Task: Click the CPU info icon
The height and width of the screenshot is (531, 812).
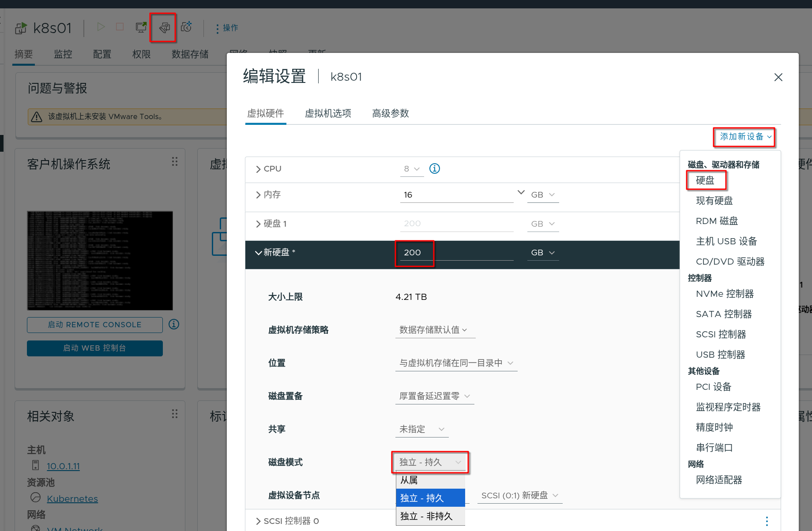Action: point(435,168)
